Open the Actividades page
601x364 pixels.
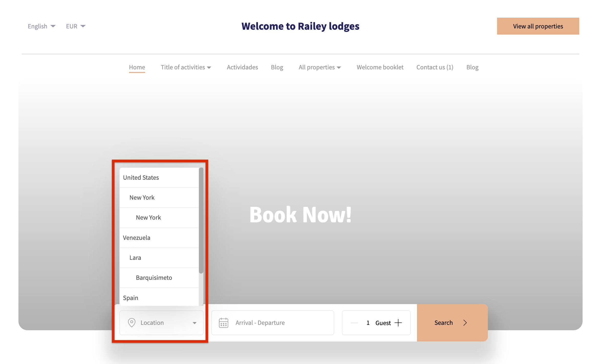(242, 67)
